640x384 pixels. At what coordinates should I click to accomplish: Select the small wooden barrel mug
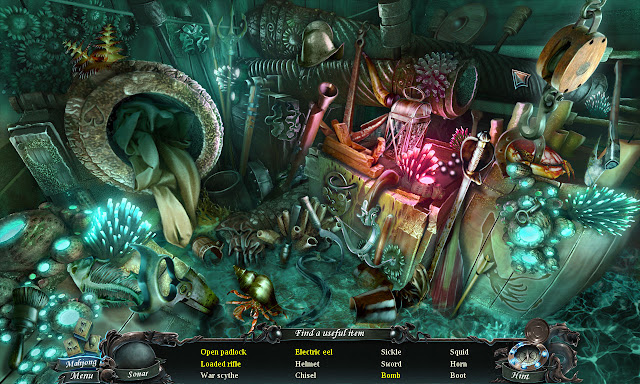point(207,249)
